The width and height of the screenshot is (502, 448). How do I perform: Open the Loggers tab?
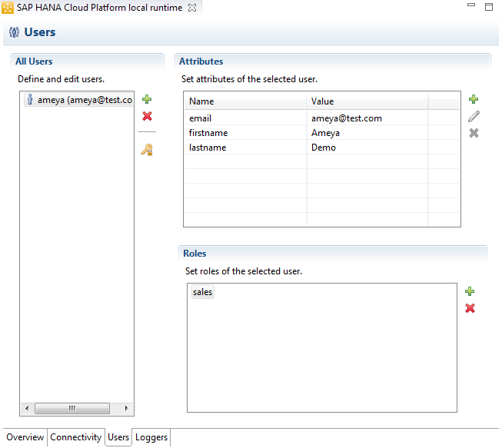(x=151, y=437)
